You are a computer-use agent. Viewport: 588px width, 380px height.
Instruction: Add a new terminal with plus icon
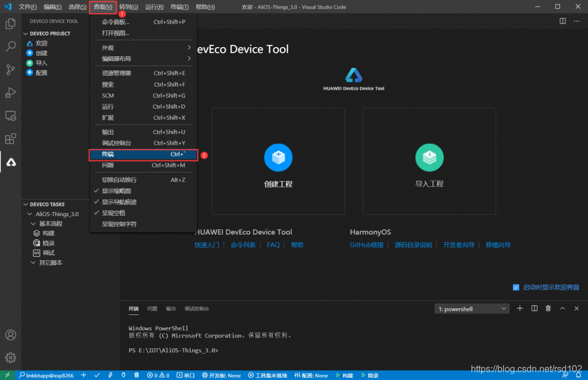[x=520, y=308]
